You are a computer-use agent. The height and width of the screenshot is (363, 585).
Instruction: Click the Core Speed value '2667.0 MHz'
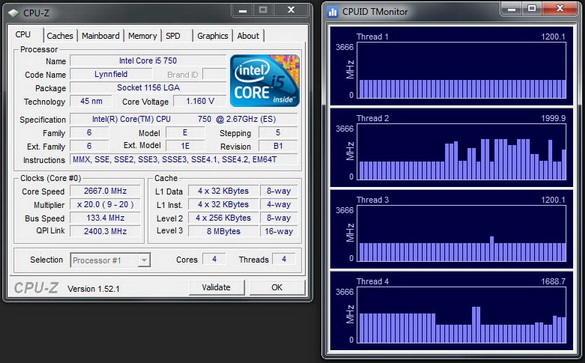click(105, 191)
